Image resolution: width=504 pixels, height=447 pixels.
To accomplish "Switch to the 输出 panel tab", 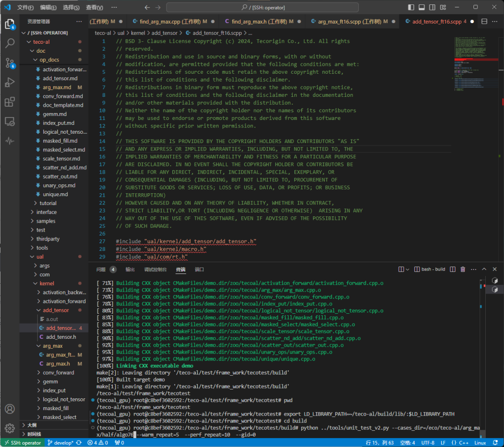I will tap(130, 269).
